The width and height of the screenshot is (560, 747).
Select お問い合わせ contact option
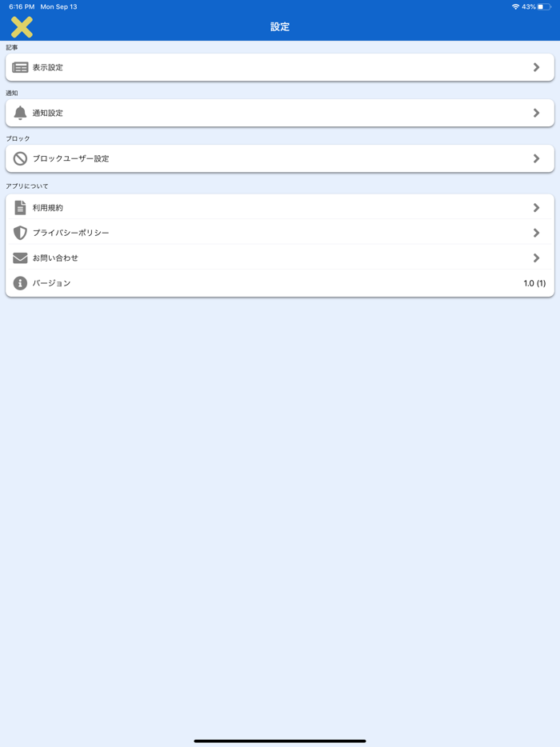[x=55, y=258]
